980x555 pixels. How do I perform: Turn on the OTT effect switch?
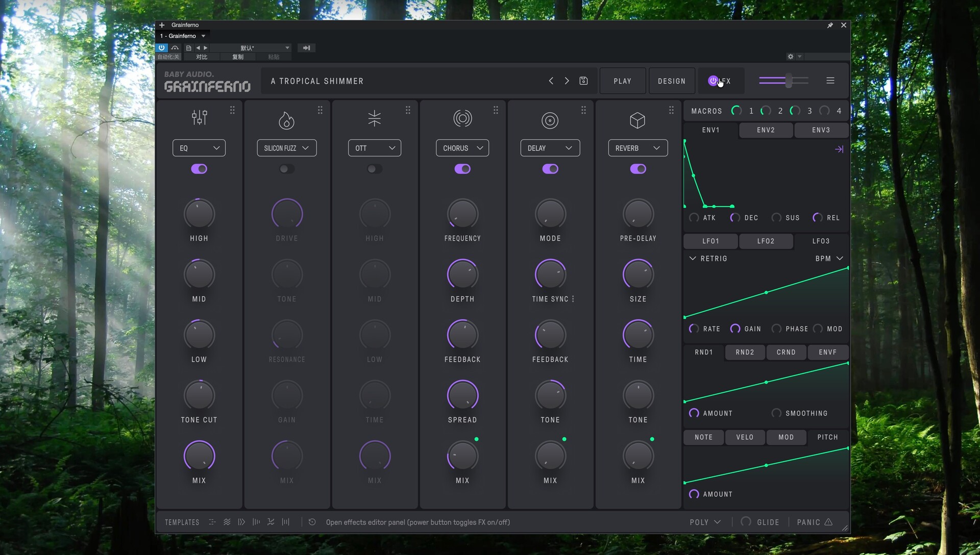375,169
